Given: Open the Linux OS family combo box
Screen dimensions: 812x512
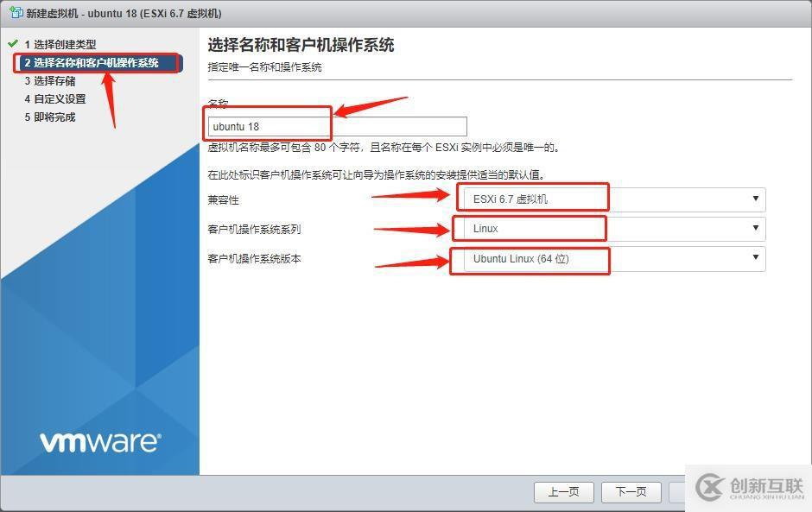Looking at the screenshot, I should [611, 229].
